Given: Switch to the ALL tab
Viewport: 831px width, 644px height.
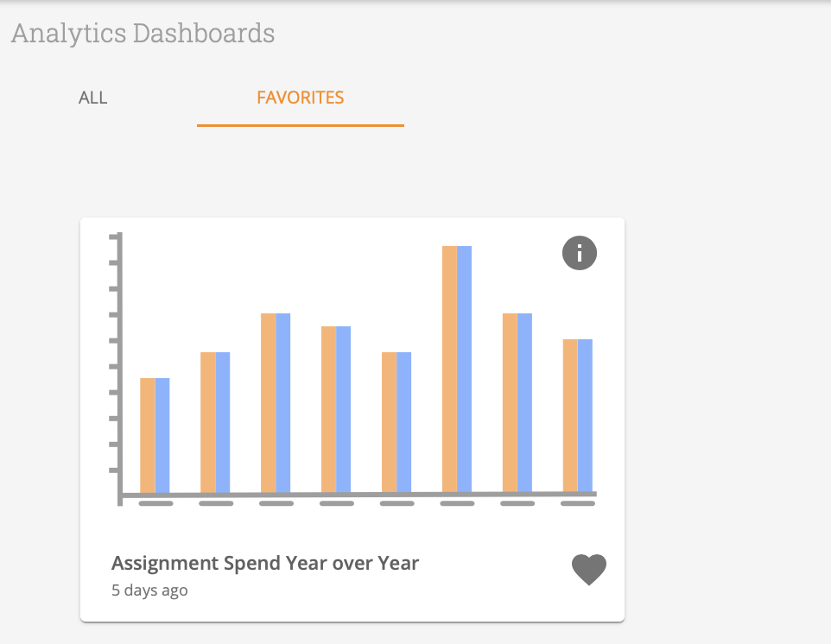Looking at the screenshot, I should 93,98.
